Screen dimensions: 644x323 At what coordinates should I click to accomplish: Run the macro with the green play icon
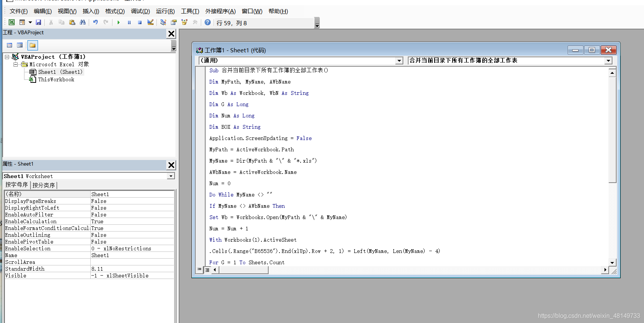click(x=118, y=23)
